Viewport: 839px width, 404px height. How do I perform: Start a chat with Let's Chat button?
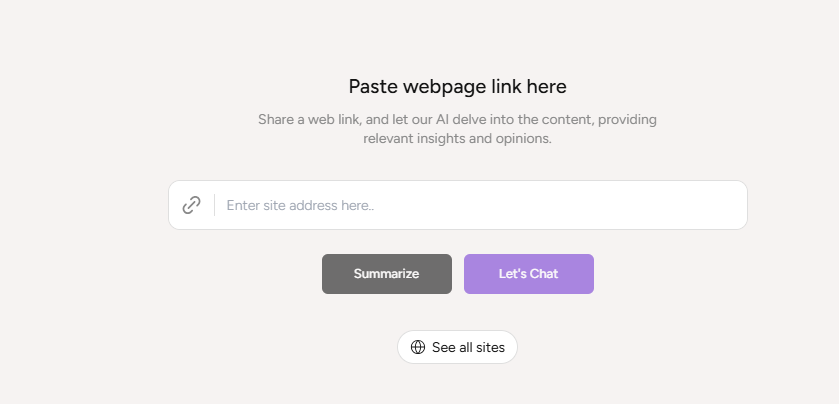tap(528, 274)
